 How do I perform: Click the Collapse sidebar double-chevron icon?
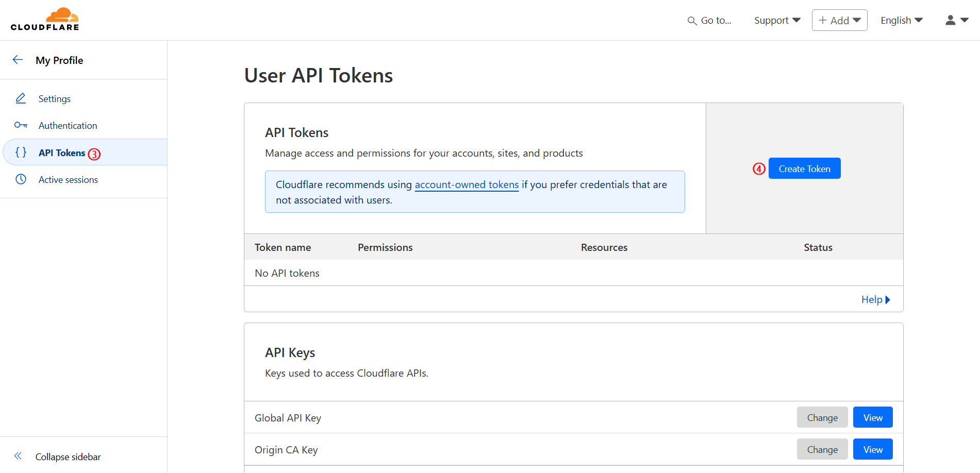click(x=18, y=456)
